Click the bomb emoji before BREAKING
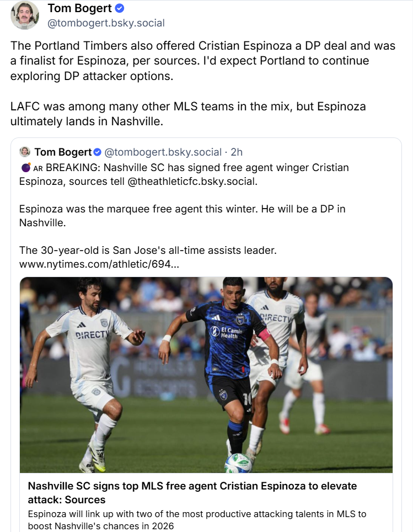 (x=26, y=168)
